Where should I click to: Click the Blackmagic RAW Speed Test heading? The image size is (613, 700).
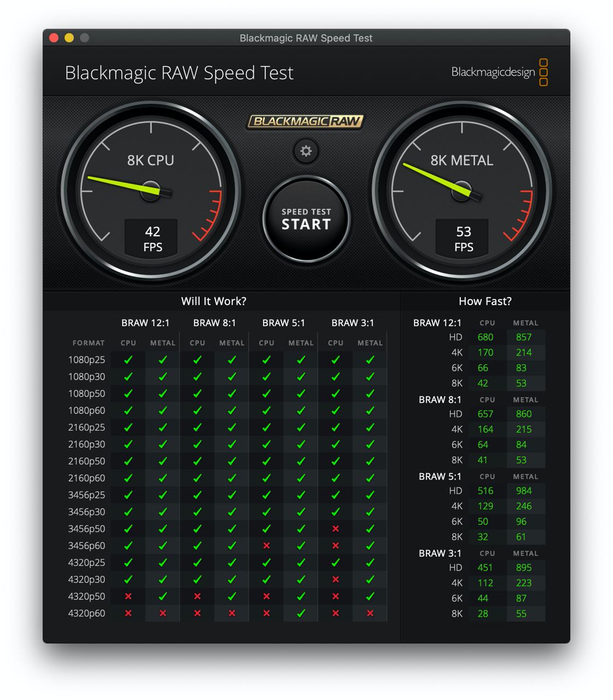(x=179, y=73)
